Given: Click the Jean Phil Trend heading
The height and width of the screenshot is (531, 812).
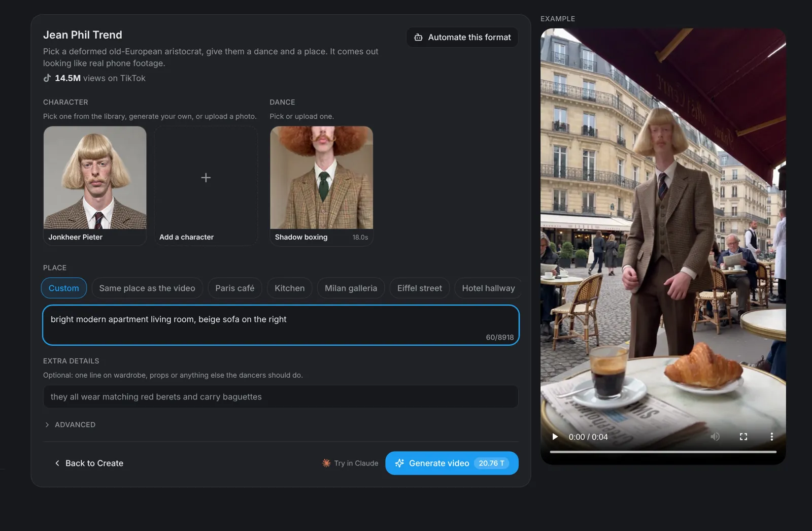Looking at the screenshot, I should click(x=83, y=35).
